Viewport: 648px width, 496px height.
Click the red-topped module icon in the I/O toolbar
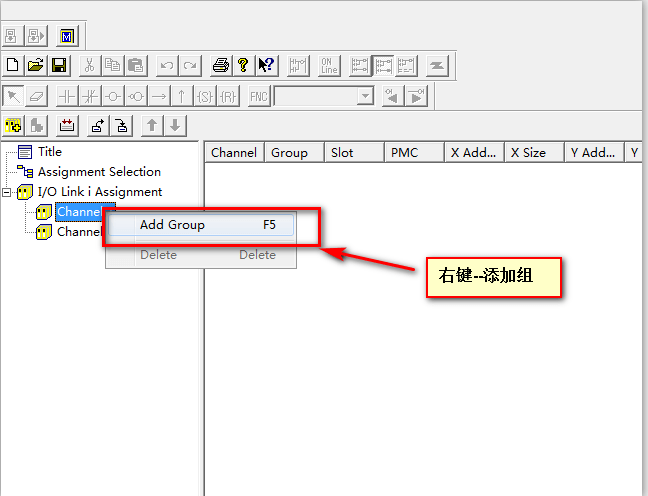pyautogui.click(x=67, y=125)
